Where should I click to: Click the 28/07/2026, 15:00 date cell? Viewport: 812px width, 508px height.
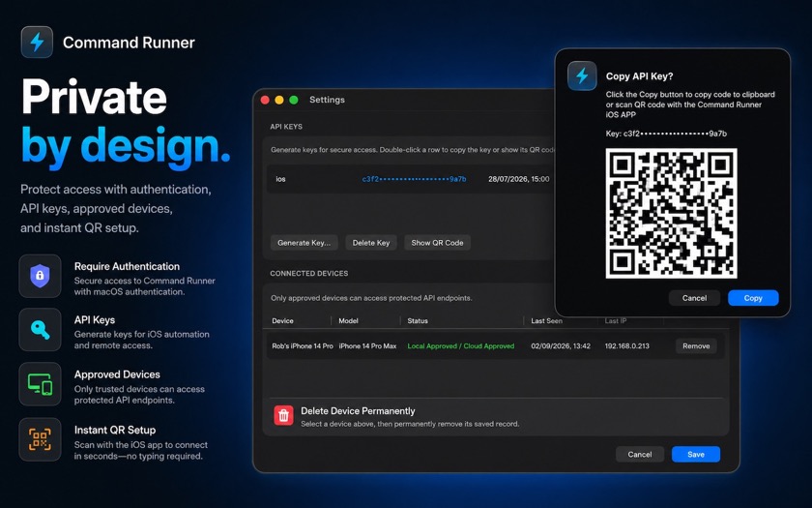tap(518, 179)
